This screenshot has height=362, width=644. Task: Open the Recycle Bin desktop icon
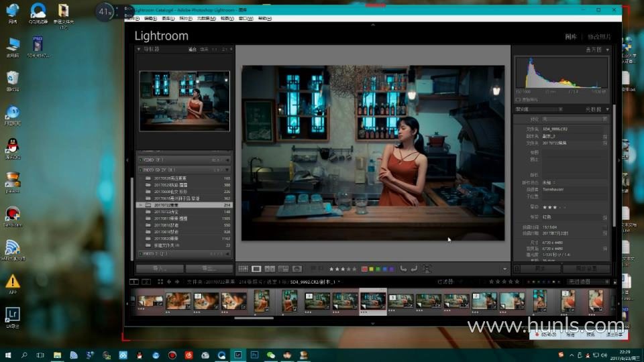click(13, 81)
